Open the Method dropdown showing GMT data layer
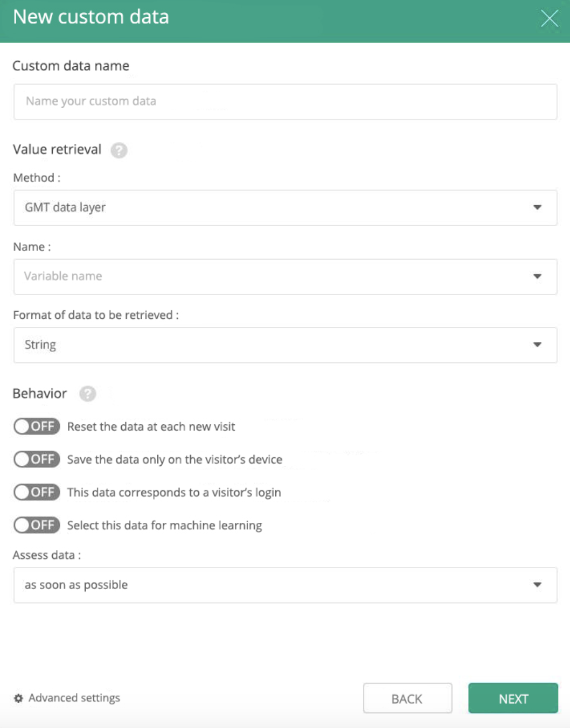 coord(285,207)
